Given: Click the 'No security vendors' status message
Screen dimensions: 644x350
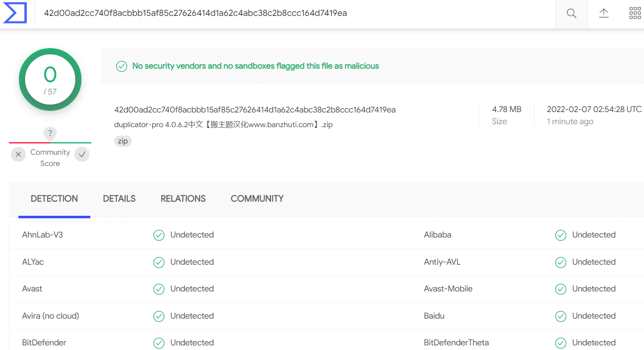Looking at the screenshot, I should pos(256,66).
